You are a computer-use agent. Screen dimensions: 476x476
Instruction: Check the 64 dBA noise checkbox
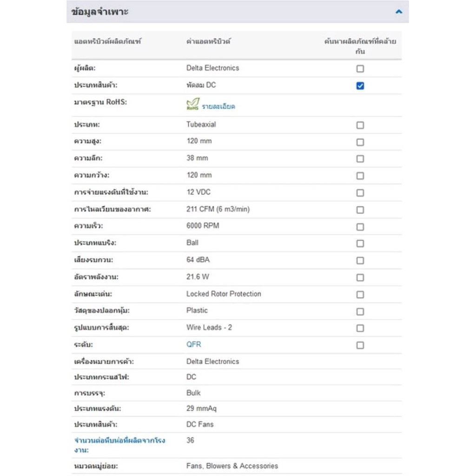[360, 260]
